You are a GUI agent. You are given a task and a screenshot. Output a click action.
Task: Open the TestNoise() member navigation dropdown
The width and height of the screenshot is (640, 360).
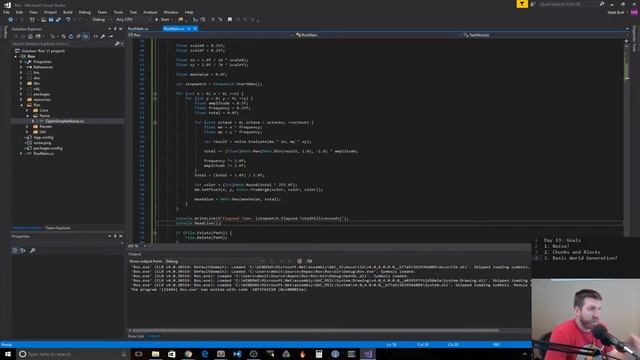click(x=543, y=35)
